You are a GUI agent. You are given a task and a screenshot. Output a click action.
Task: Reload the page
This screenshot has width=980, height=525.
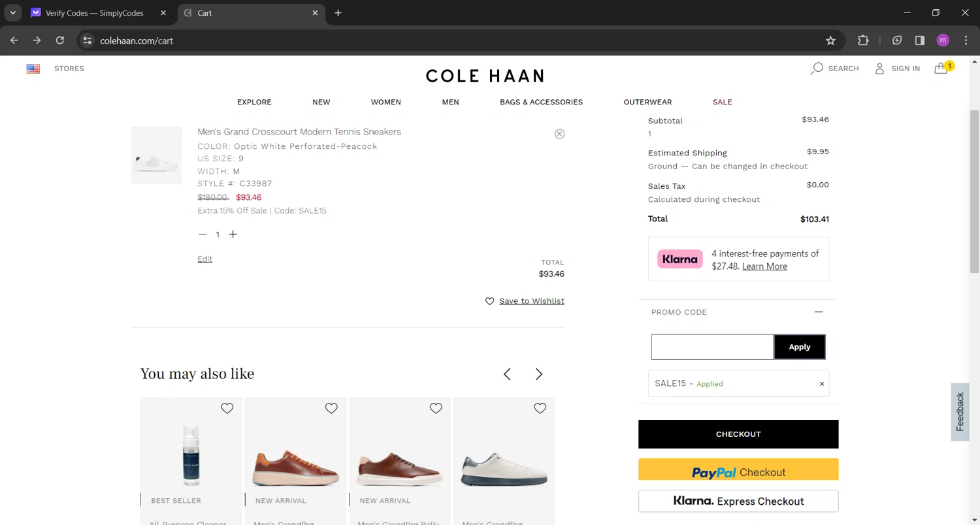[x=60, y=40]
